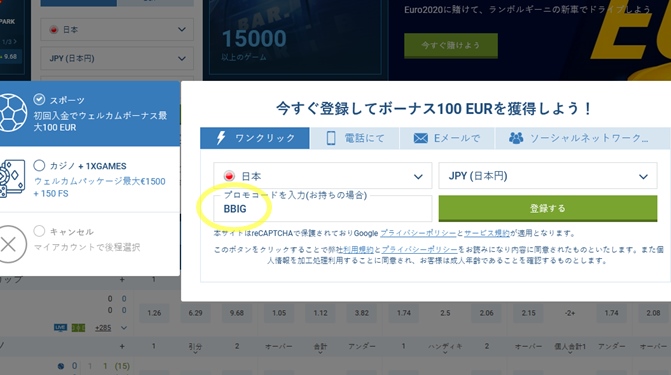Expand the +285 markets chevron
671x375 pixels.
click(124, 328)
